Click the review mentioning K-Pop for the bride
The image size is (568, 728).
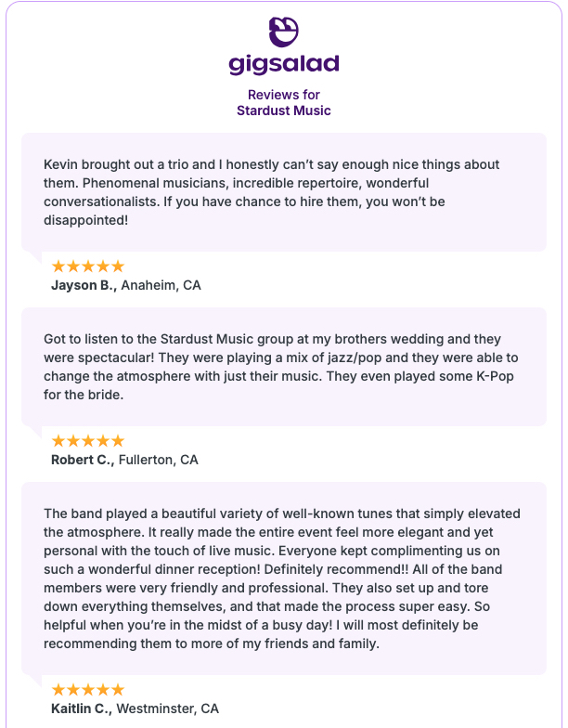(283, 367)
